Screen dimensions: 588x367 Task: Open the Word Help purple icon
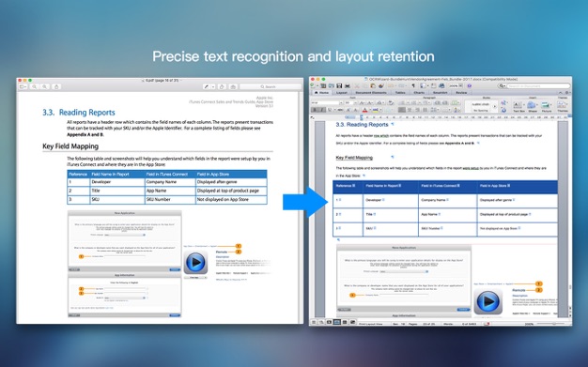469,85
